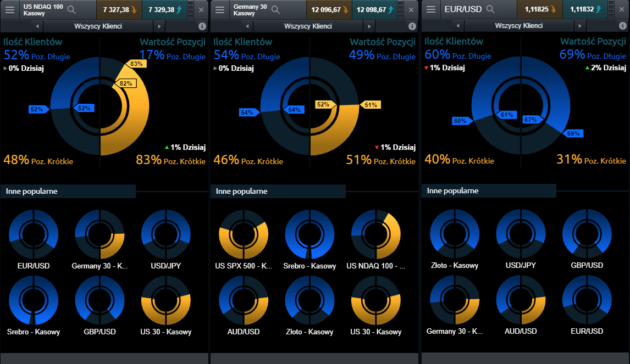Click left arrow in US NDAQ client selector
The height and width of the screenshot is (364, 630).
click(x=37, y=26)
